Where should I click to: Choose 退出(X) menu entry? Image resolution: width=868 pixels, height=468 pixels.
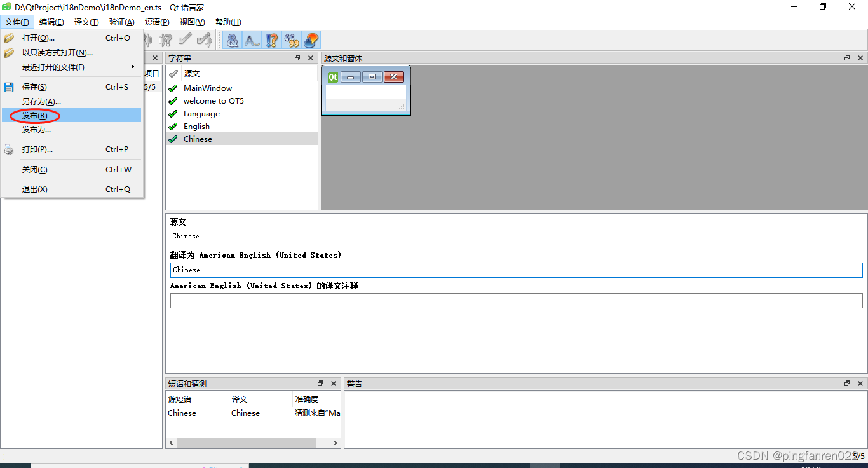point(72,189)
